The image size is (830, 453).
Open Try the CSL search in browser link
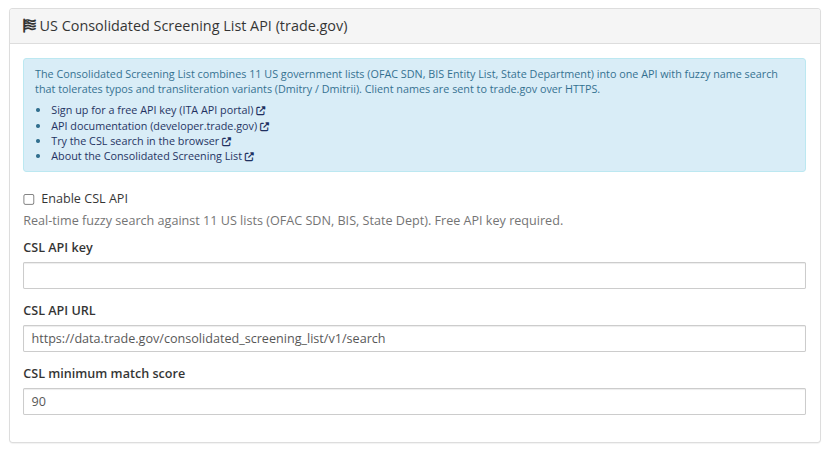[x=141, y=141]
